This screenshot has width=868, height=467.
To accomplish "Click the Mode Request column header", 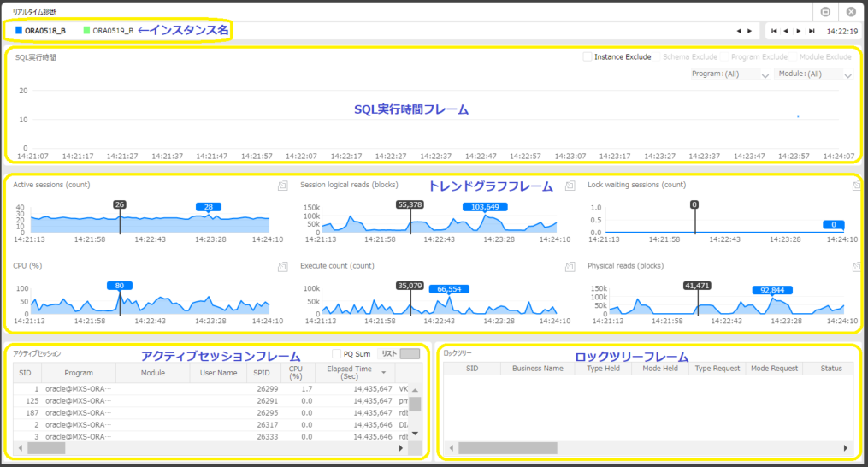I will coord(774,369).
